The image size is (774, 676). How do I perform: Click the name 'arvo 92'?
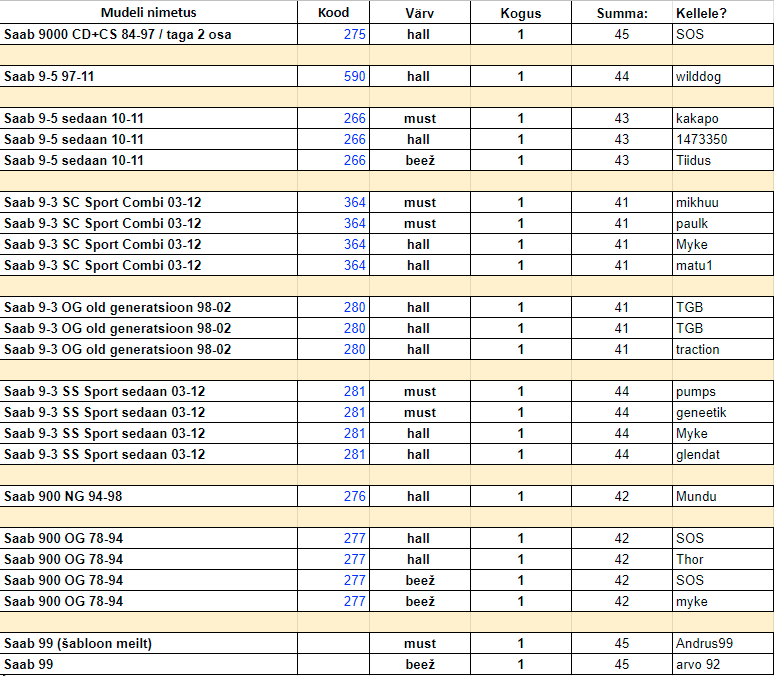click(697, 664)
